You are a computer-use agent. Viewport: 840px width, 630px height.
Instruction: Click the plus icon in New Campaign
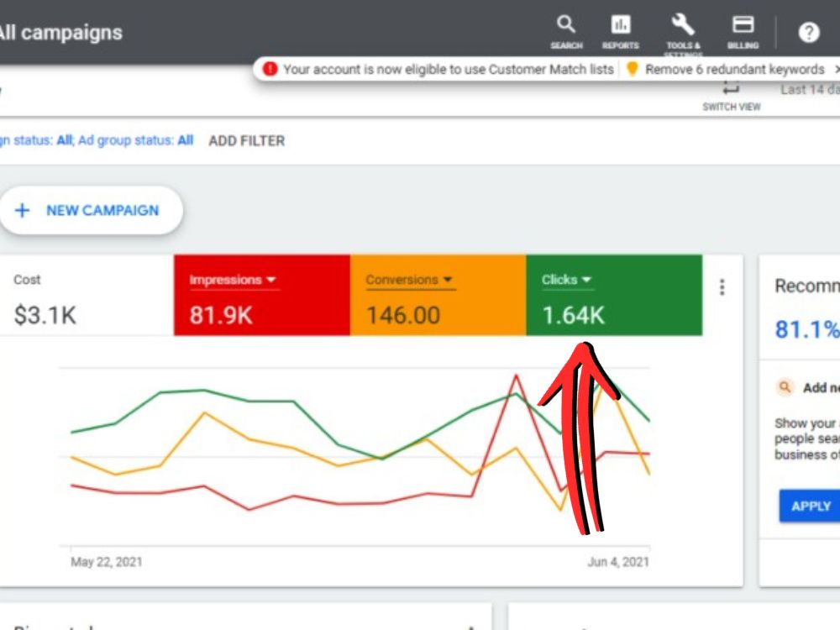[x=23, y=210]
